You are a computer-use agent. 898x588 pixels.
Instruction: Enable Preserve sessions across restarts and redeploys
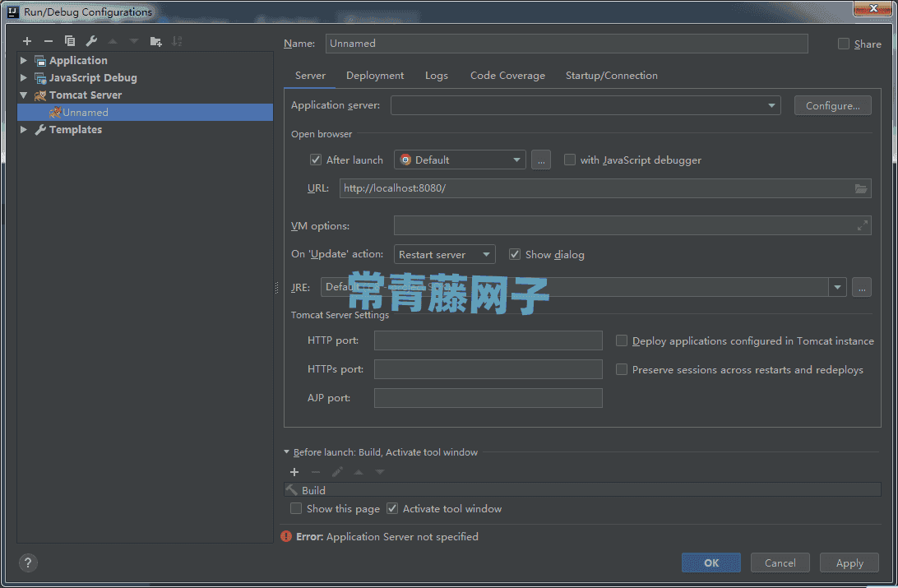click(x=622, y=369)
